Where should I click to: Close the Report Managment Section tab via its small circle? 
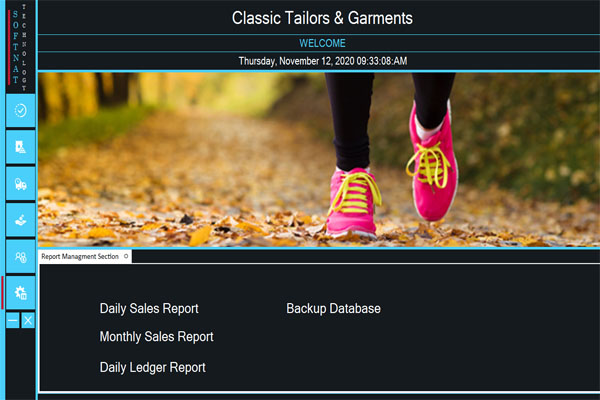[126, 256]
